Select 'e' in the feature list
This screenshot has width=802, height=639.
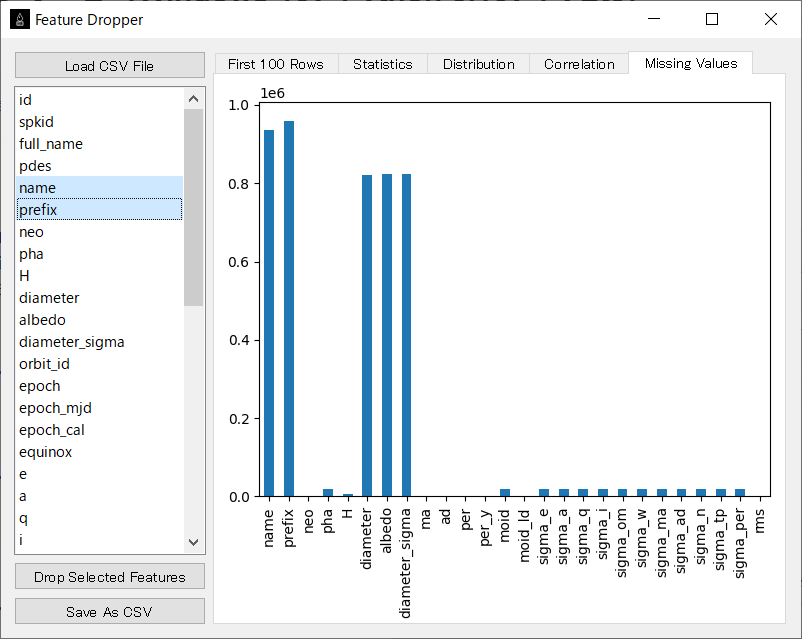coord(100,474)
